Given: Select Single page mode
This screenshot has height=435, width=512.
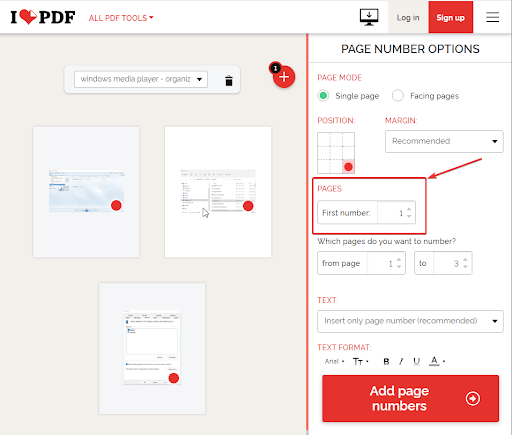Looking at the screenshot, I should coord(348,96).
